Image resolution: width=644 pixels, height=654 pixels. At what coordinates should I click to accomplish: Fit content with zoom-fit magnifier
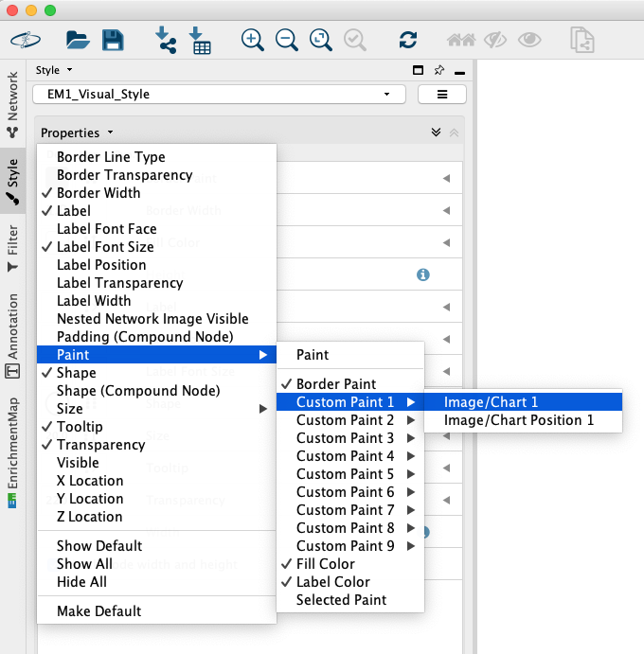coord(320,40)
